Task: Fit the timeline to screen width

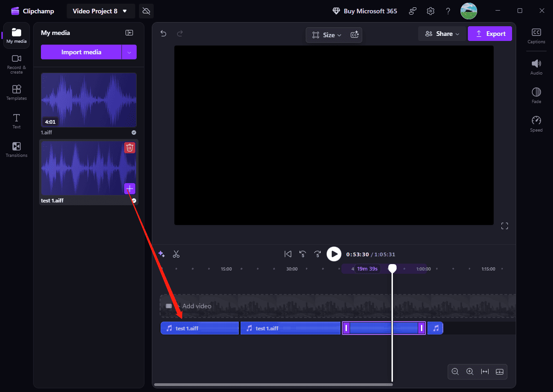Action: 484,371
